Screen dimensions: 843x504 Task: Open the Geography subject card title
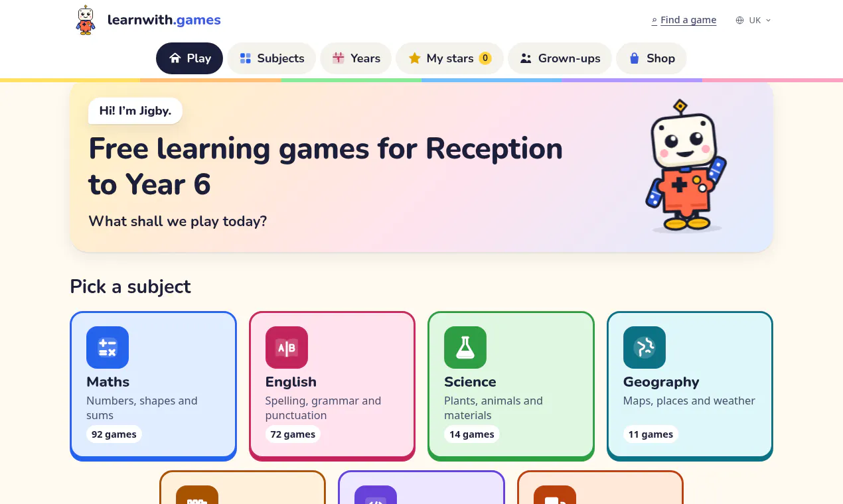click(661, 382)
